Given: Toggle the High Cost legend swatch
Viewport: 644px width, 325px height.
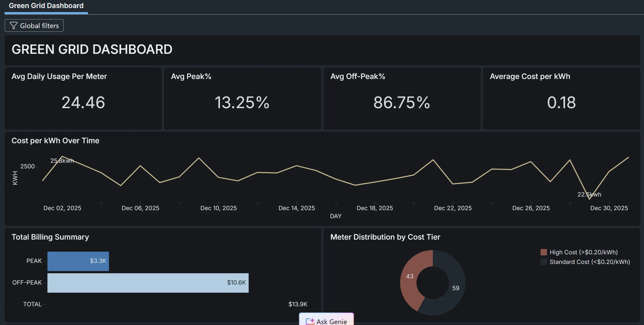Looking at the screenshot, I should 544,252.
